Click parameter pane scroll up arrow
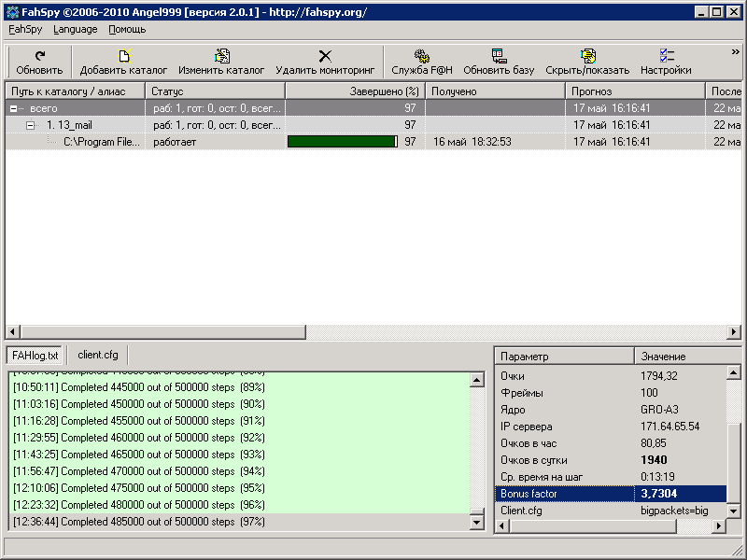747x560 pixels. [734, 372]
